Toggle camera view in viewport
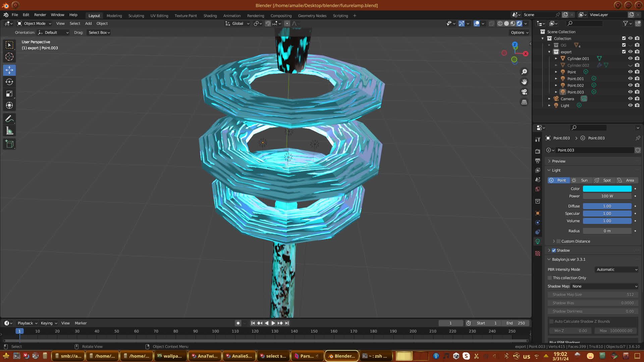Image resolution: width=644 pixels, height=362 pixels. (x=524, y=92)
